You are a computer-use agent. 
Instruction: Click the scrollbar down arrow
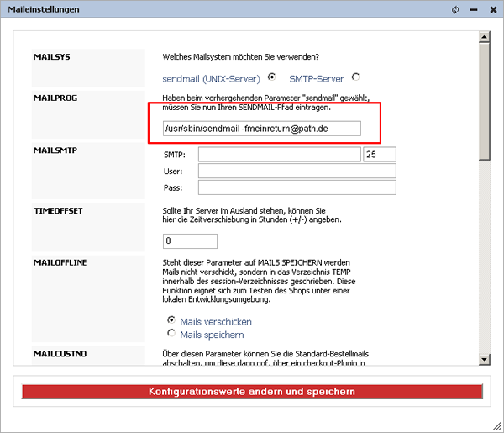[483, 359]
